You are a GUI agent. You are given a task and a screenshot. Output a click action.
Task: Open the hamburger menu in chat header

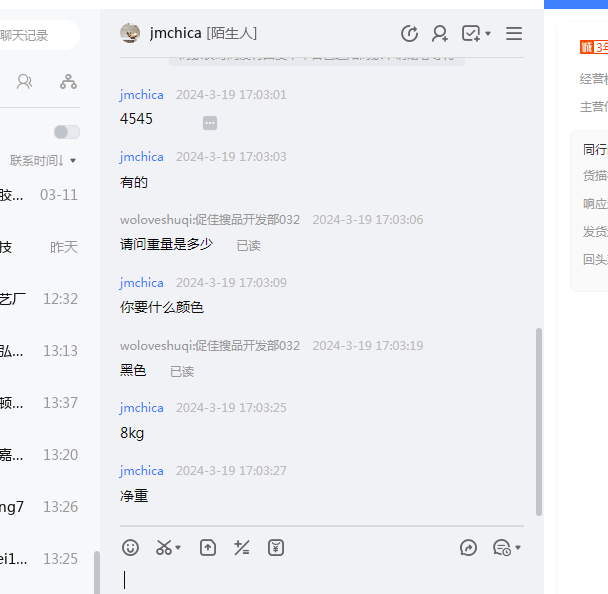[x=514, y=33]
